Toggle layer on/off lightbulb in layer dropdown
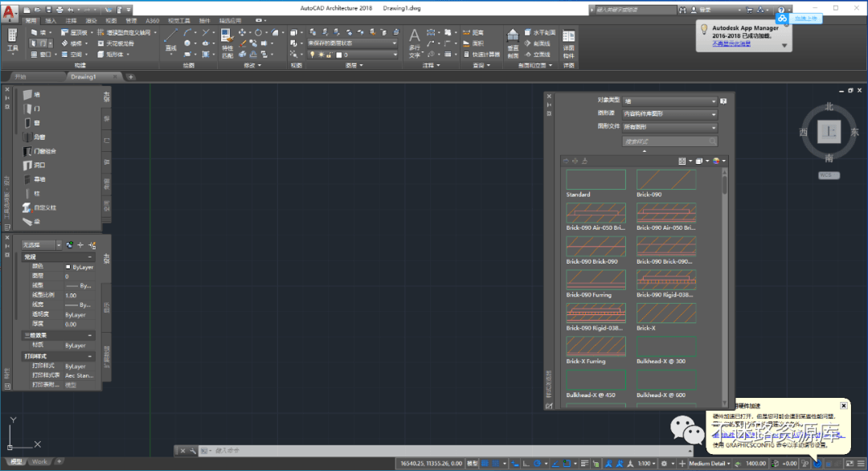This screenshot has height=471, width=868. [x=312, y=55]
